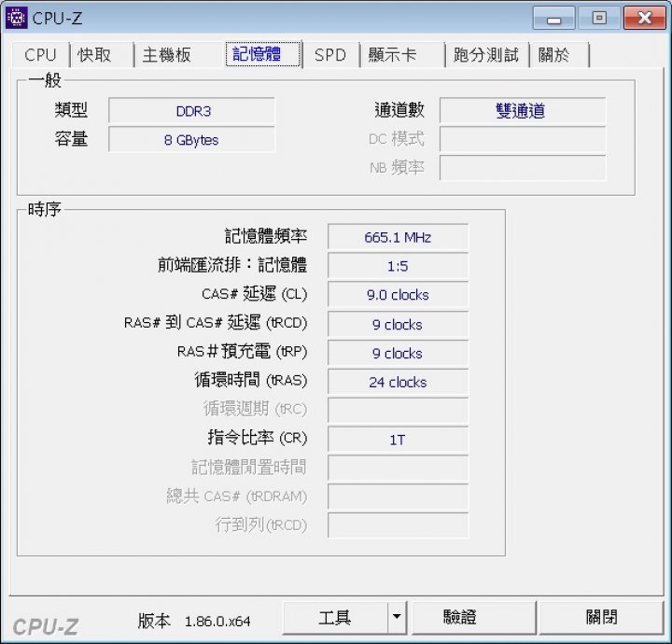Open the 關於 tab
672x644 pixels.
559,55
